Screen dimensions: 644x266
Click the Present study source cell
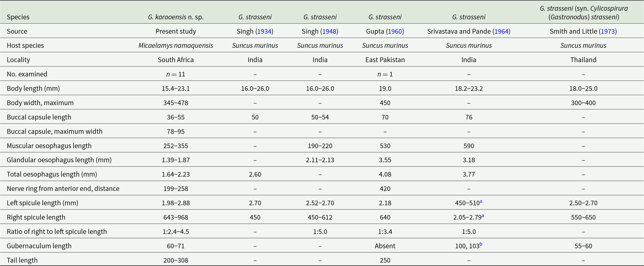176,31
